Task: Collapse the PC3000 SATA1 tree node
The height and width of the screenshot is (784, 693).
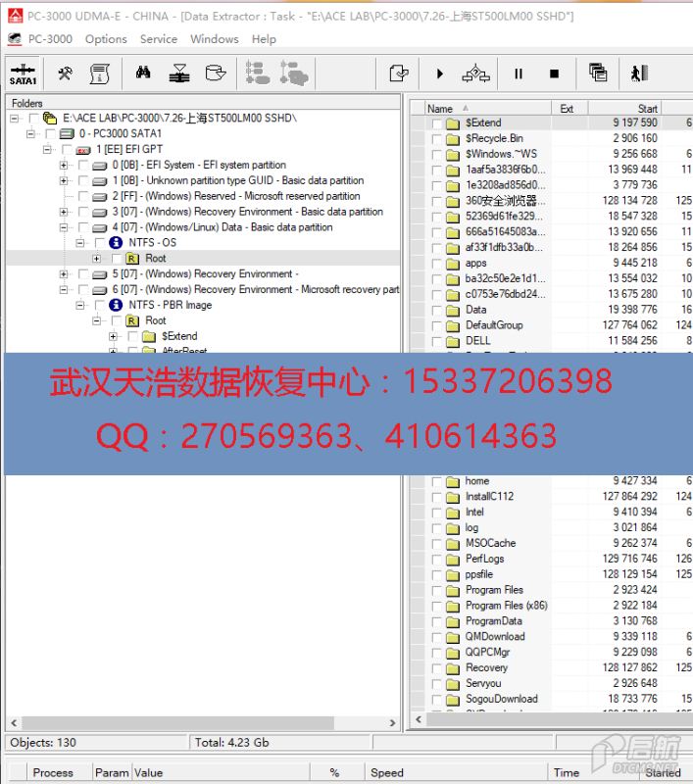Action: click(31, 134)
